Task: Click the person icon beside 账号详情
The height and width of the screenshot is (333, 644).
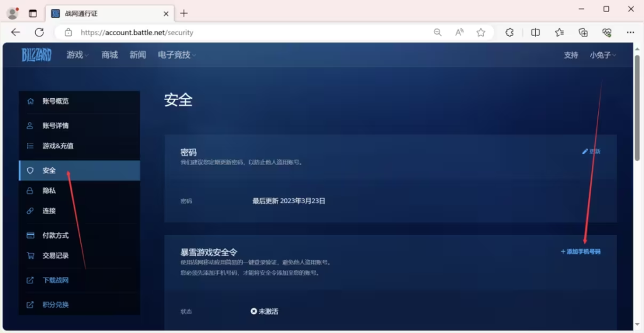Action: pyautogui.click(x=30, y=126)
